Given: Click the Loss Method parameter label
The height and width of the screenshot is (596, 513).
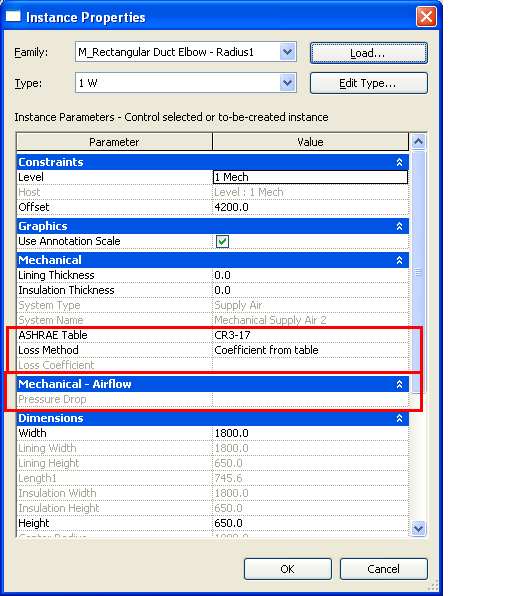Looking at the screenshot, I should [x=48, y=350].
